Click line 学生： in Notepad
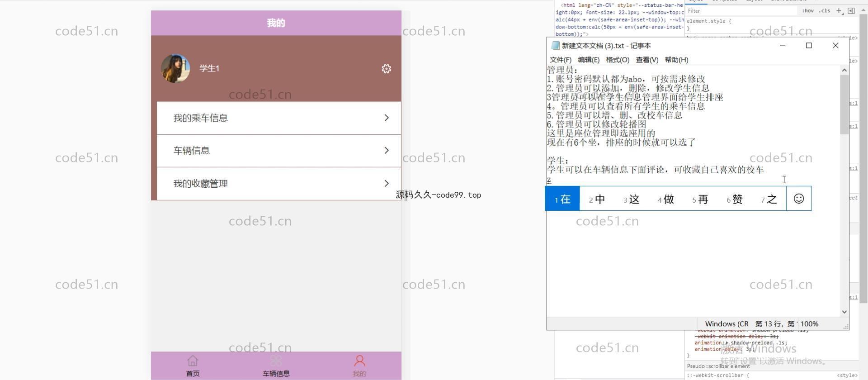Image resolution: width=868 pixels, height=380 pixels. 558,161
